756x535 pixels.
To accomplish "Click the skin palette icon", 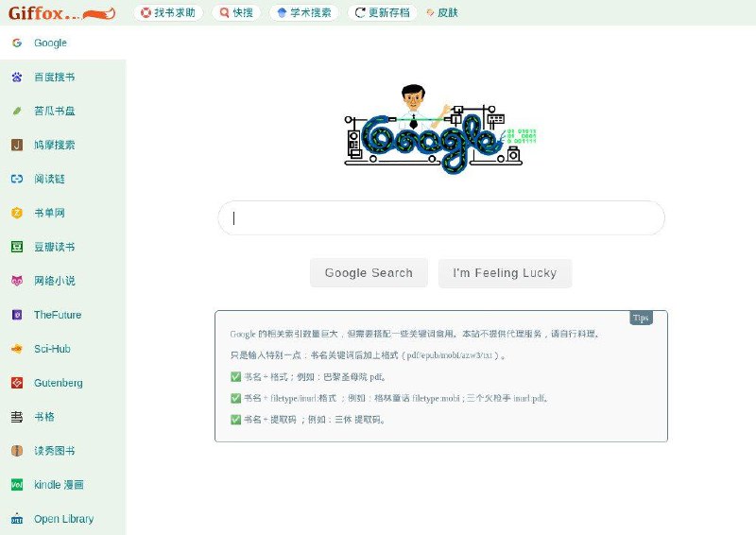I will pos(430,13).
